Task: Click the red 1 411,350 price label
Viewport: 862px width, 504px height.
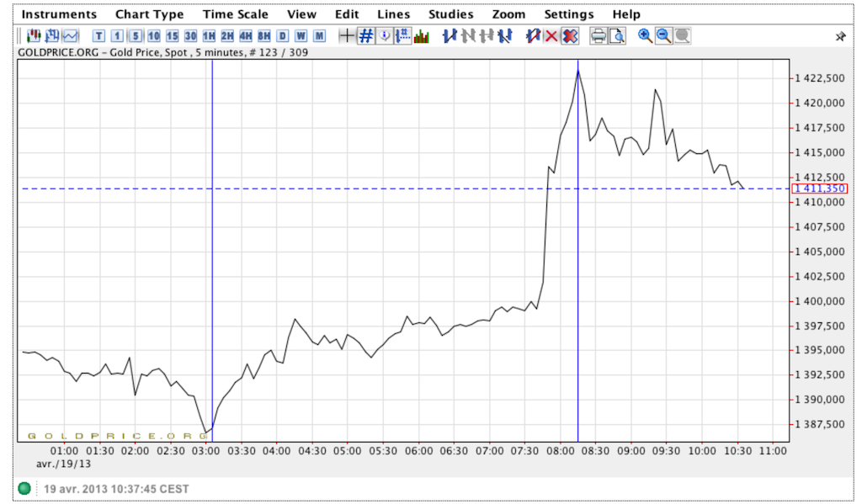Action: (819, 188)
